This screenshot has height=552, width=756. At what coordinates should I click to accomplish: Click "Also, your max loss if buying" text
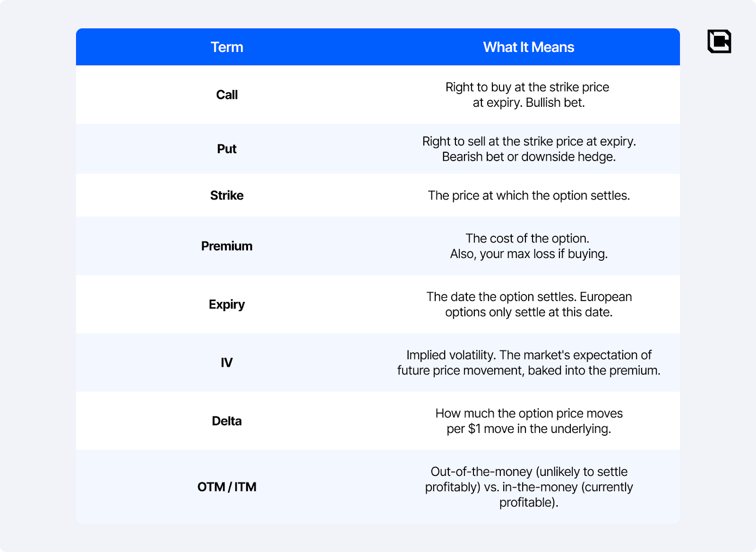529,254
